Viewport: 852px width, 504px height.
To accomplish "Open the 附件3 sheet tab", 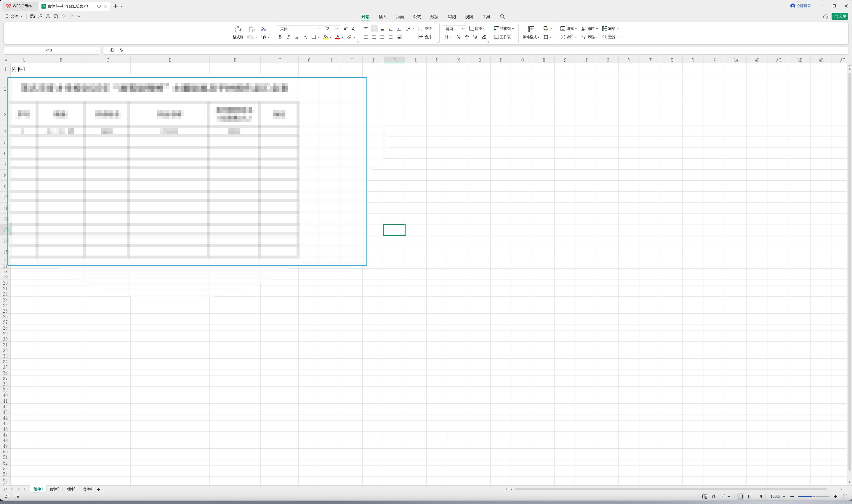I will click(71, 489).
